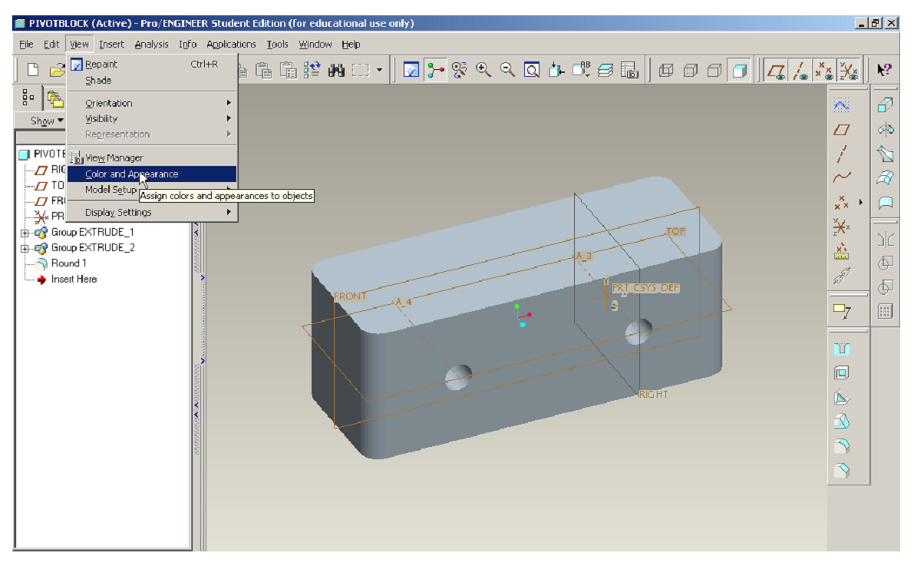Open the Orientation submenu
Image resolution: width=924 pixels, height=576 pixels.
pyautogui.click(x=152, y=103)
